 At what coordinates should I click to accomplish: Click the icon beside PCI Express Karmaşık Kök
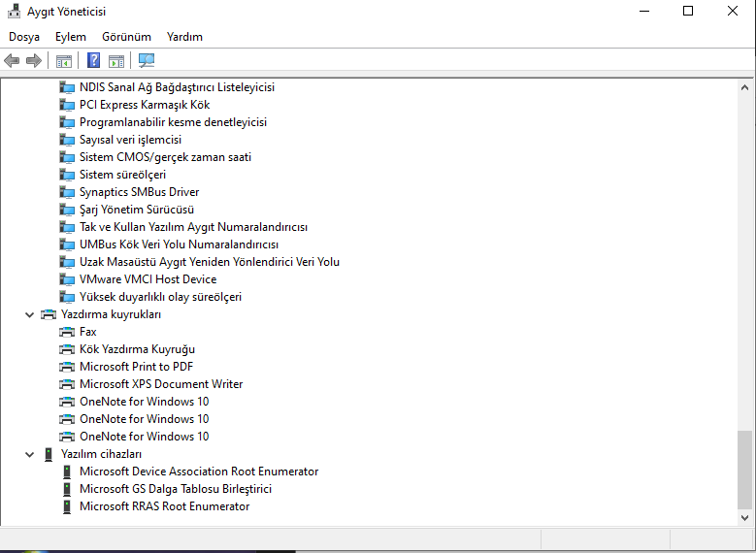click(x=67, y=105)
